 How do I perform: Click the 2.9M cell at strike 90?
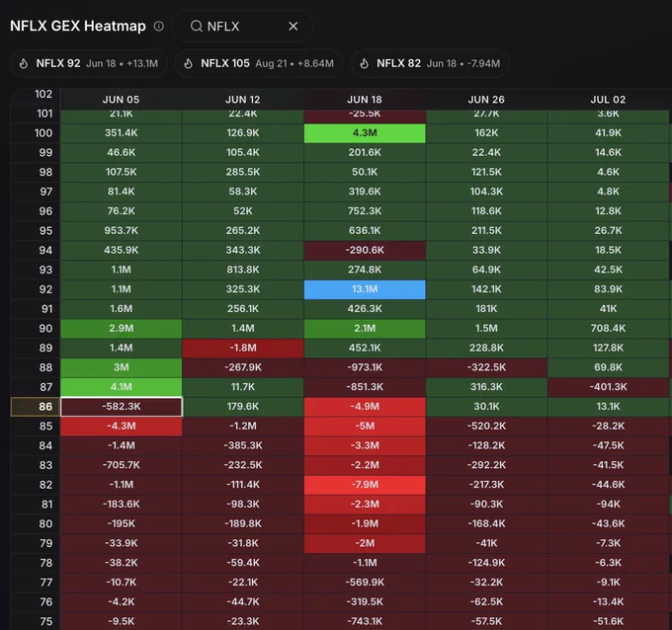coord(122,328)
